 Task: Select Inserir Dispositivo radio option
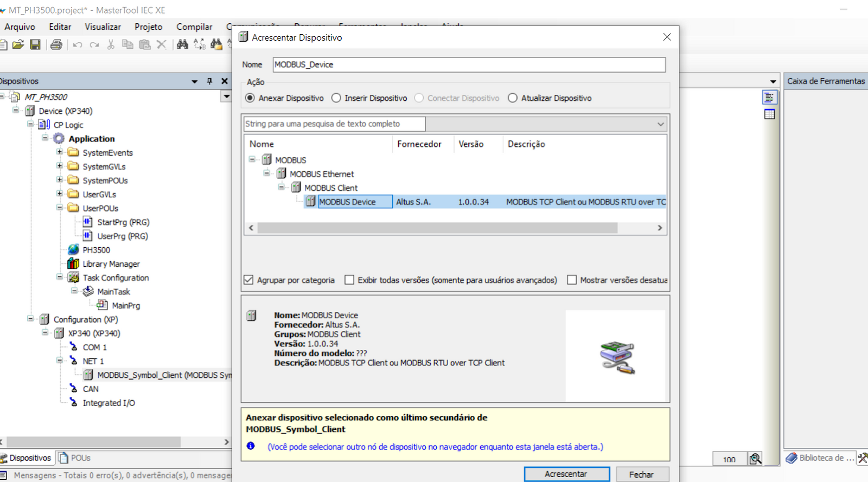pyautogui.click(x=336, y=98)
